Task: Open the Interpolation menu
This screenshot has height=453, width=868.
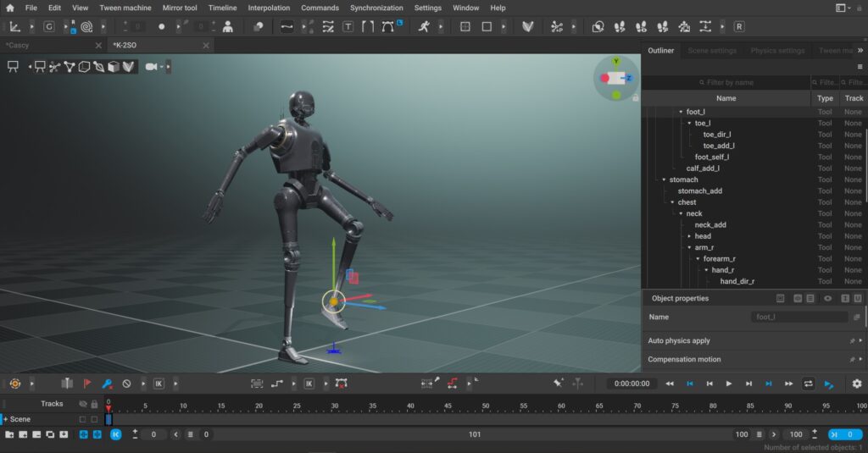Action: click(x=269, y=8)
